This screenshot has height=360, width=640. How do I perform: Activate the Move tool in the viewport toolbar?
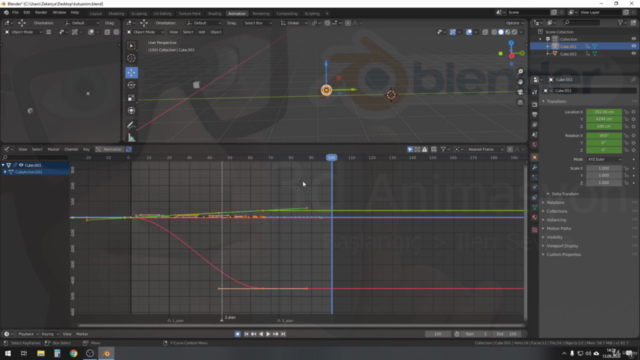click(x=131, y=73)
